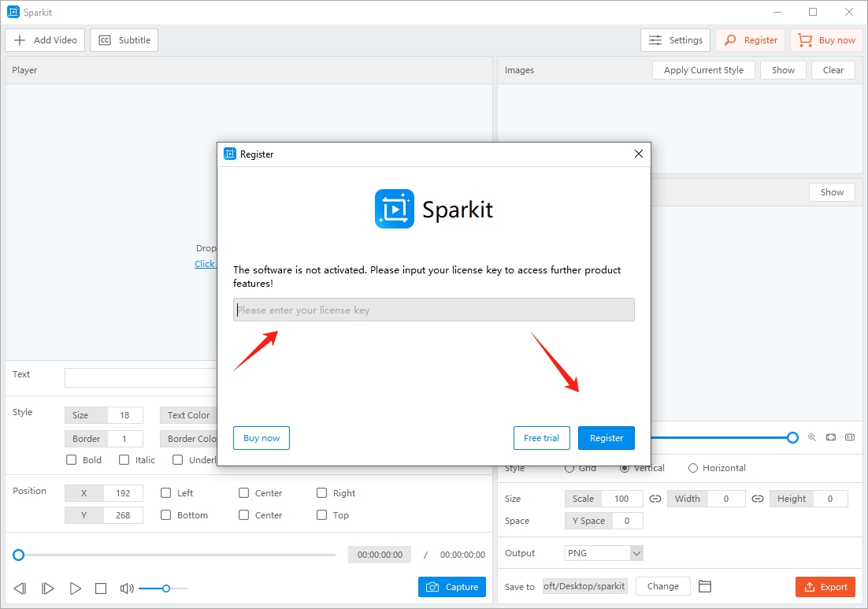Mute audio via the speaker icon
868x609 pixels.
coord(127,588)
